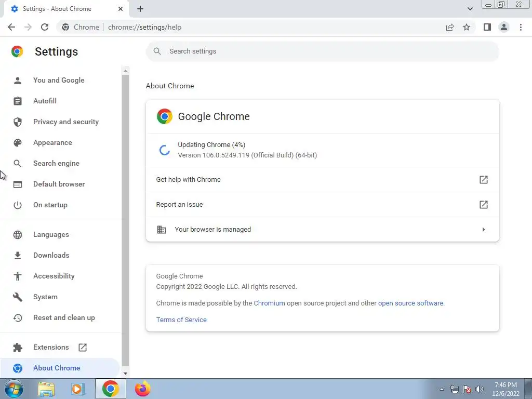Viewport: 532px width, 399px height.
Task: Click the network tray icon
Action: [x=454, y=389]
